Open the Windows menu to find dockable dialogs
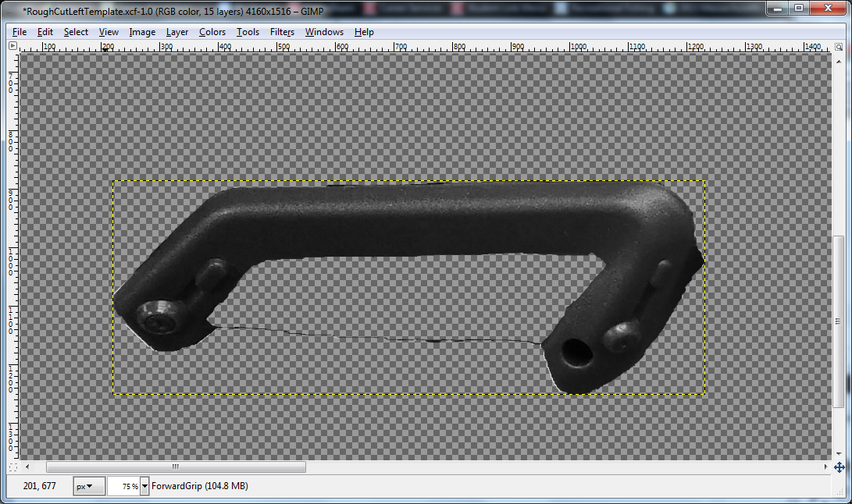Screen dimensions: 852x504 coord(324,32)
